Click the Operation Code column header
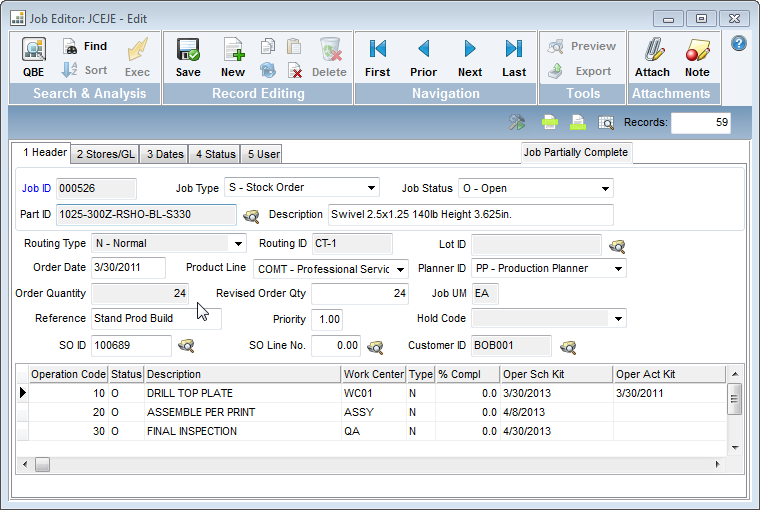The height and width of the screenshot is (510, 760). (x=68, y=374)
